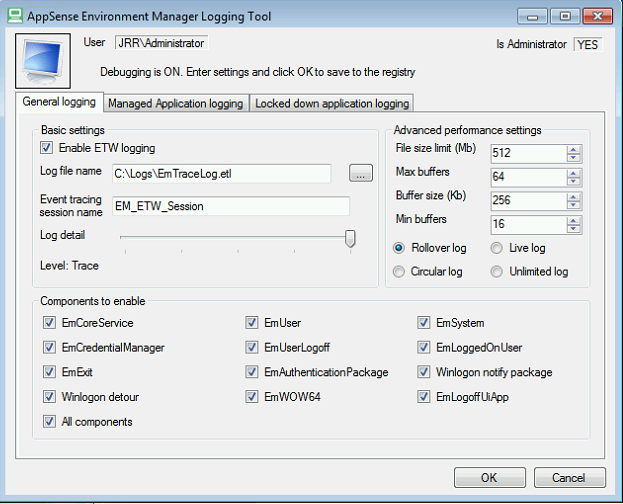Toggle the EmWOW64 checkbox
Image resolution: width=623 pixels, height=504 pixels.
coord(252,397)
